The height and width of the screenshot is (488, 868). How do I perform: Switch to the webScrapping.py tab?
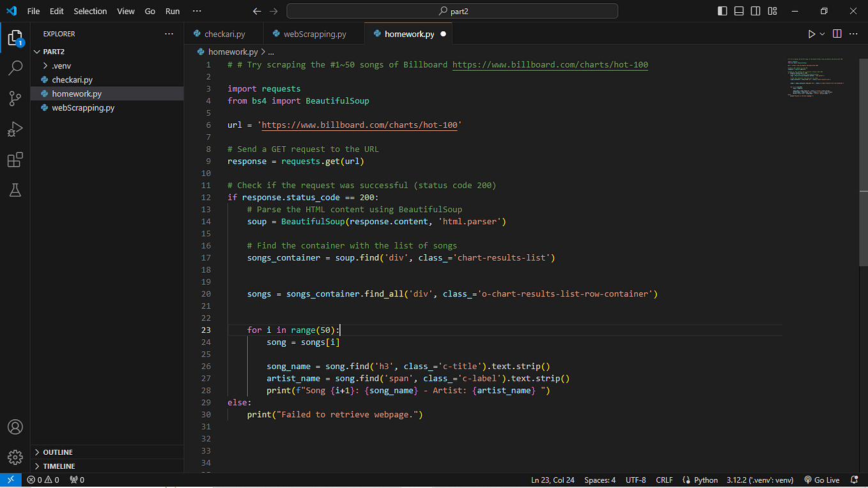click(x=314, y=33)
